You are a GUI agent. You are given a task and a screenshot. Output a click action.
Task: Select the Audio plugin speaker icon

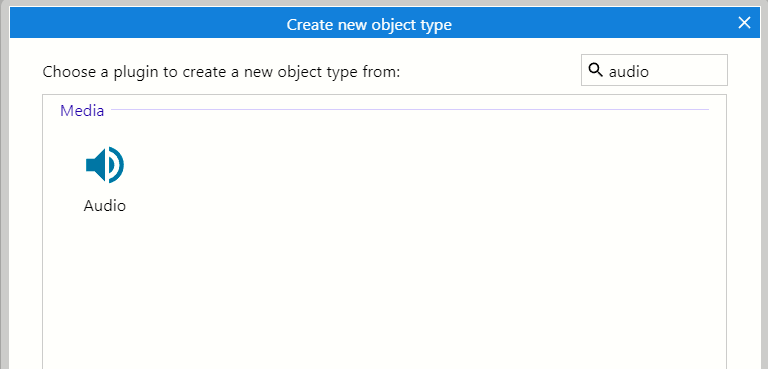tap(105, 165)
